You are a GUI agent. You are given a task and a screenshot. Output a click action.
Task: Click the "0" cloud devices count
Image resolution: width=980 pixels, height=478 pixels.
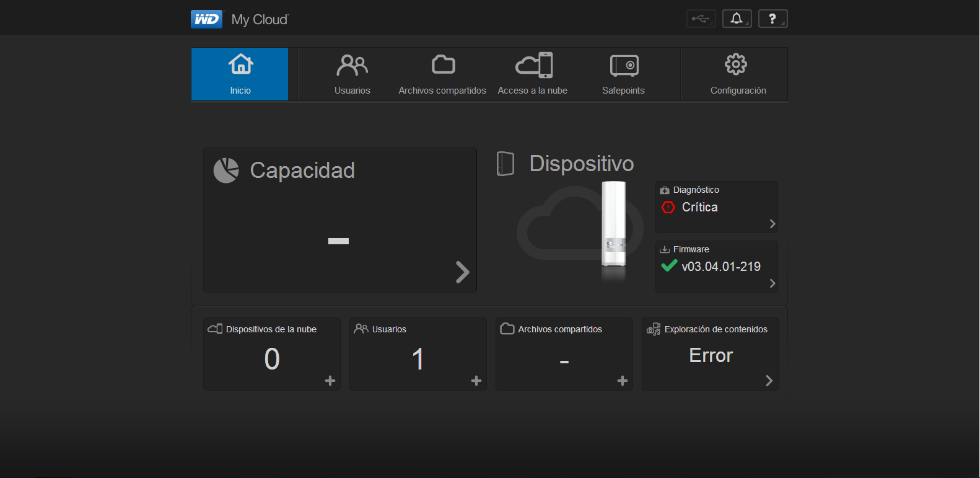[x=272, y=359]
